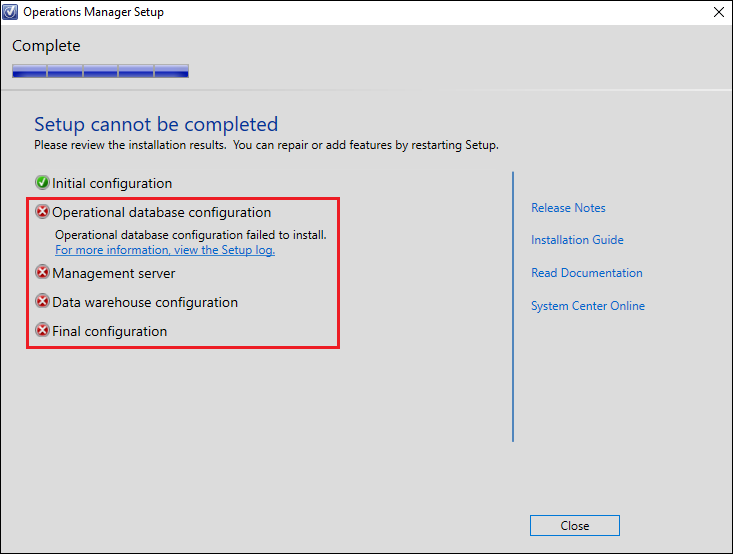Viewport: 733px width, 554px height.
Task: Click the blue setup progress bar
Action: (x=101, y=71)
